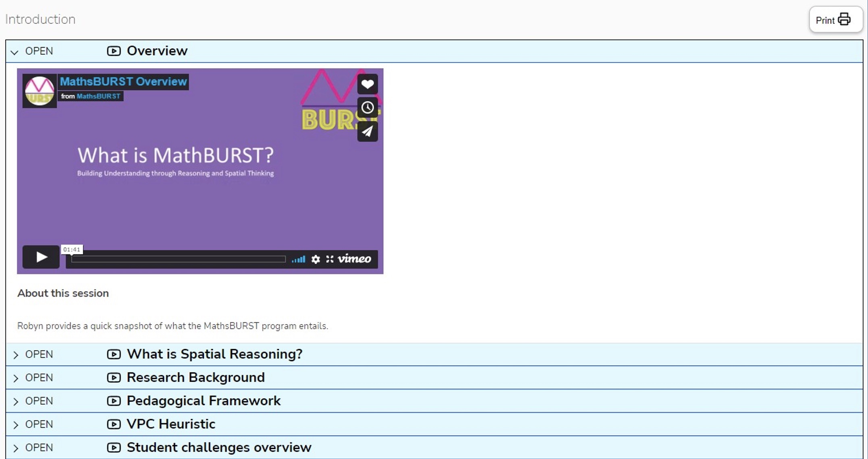868x459 pixels.
Task: Share the video with paper plane icon
Action: coord(367,131)
